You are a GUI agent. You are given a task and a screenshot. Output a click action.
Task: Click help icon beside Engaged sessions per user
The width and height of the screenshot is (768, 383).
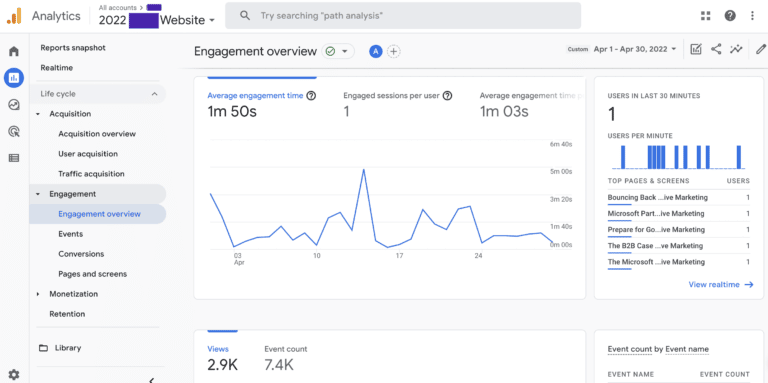(x=447, y=96)
